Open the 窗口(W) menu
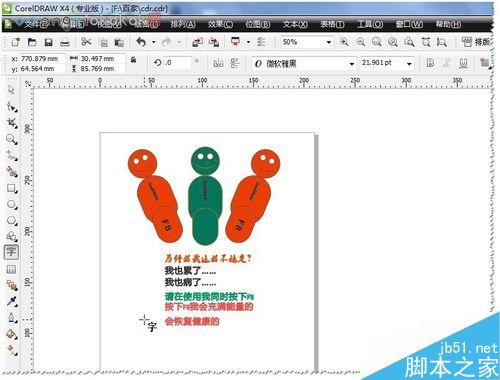This screenshot has width=500, height=380. pos(409,24)
